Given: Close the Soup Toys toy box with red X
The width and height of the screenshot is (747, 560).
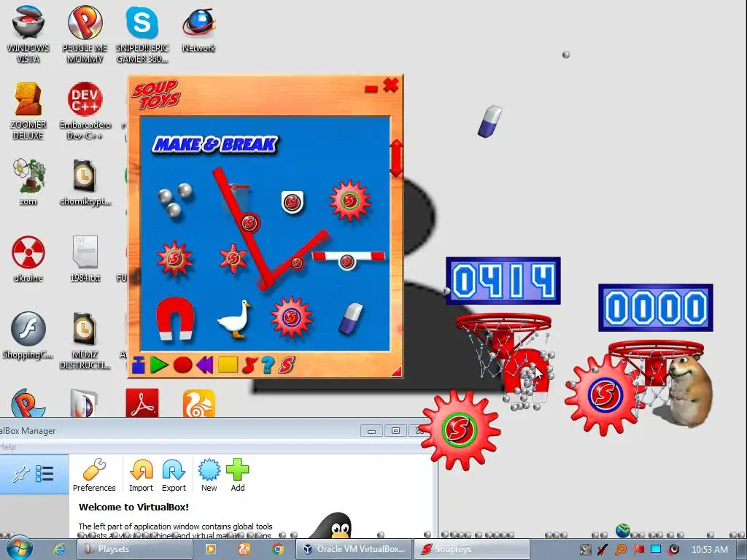Looking at the screenshot, I should (x=391, y=85).
